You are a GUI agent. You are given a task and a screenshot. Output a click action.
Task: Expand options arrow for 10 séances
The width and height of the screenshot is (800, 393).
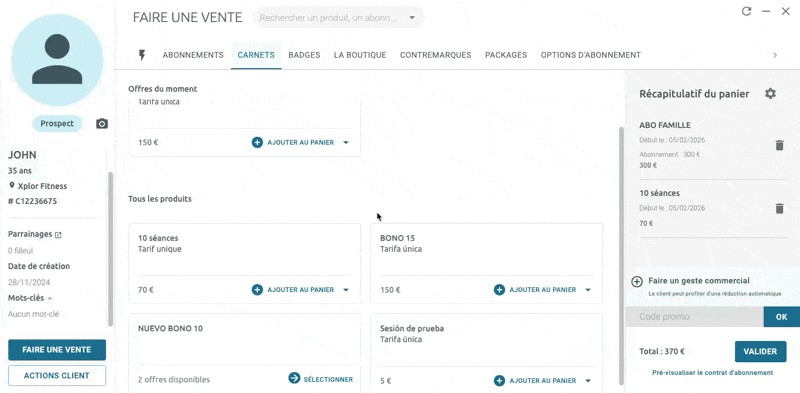tap(346, 290)
